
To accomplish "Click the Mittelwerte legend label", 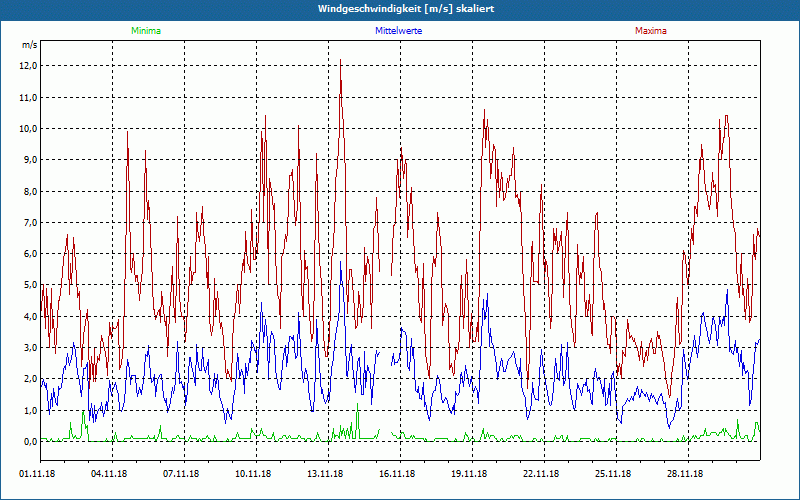I will (398, 31).
